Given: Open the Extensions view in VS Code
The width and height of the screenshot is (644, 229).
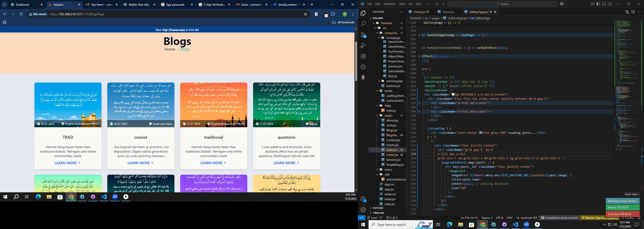Looking at the screenshot, I should coord(363,56).
